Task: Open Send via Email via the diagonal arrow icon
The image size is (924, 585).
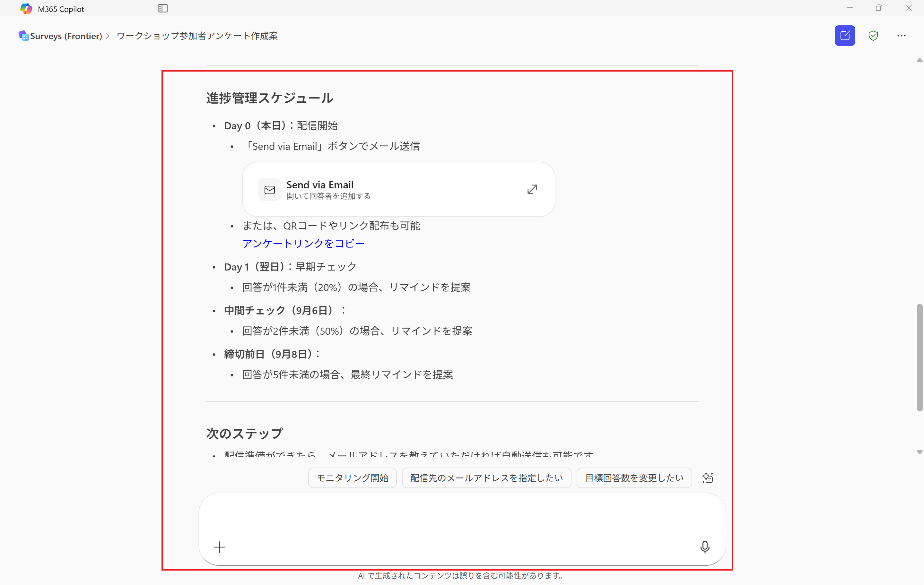Action: [x=532, y=189]
